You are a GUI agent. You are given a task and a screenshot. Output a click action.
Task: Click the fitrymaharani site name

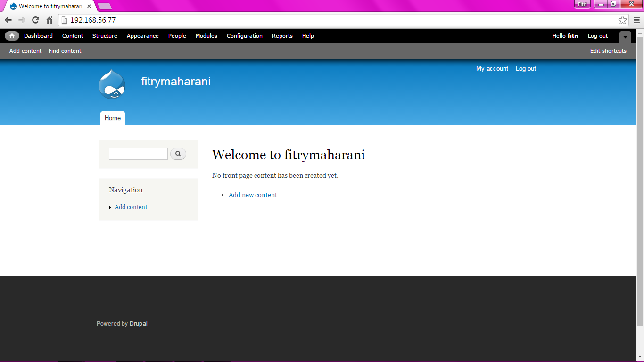tap(176, 82)
